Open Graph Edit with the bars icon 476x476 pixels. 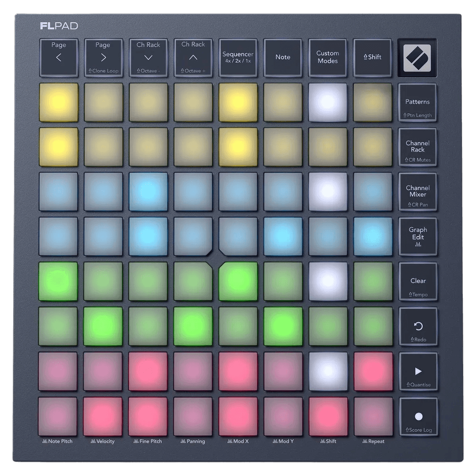(418, 237)
